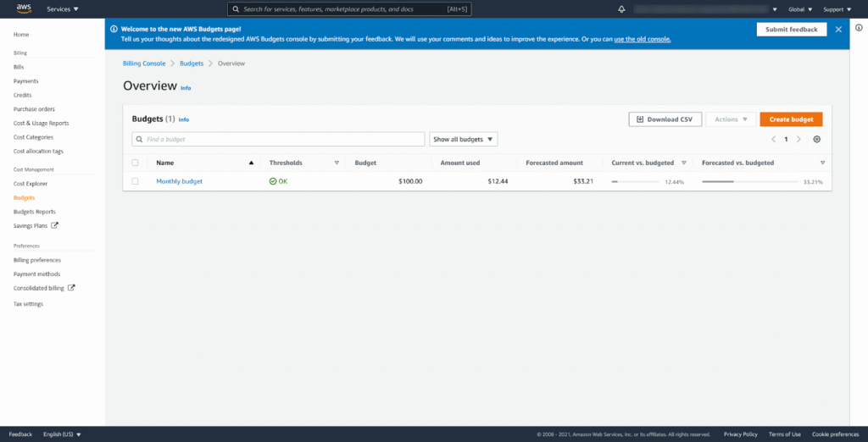Select all budgets header checkbox
This screenshot has width=868, height=442.
tap(135, 163)
